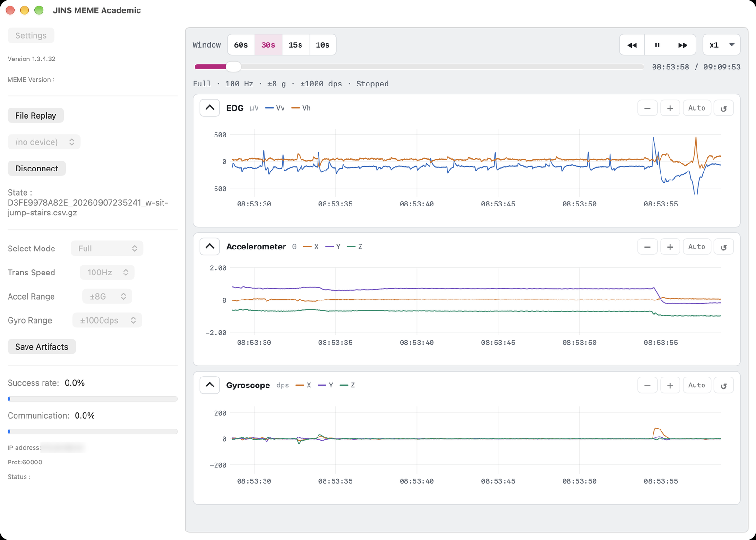Reset the Gyroscope chart scale
Viewport: 756px width, 540px height.
coord(723,386)
